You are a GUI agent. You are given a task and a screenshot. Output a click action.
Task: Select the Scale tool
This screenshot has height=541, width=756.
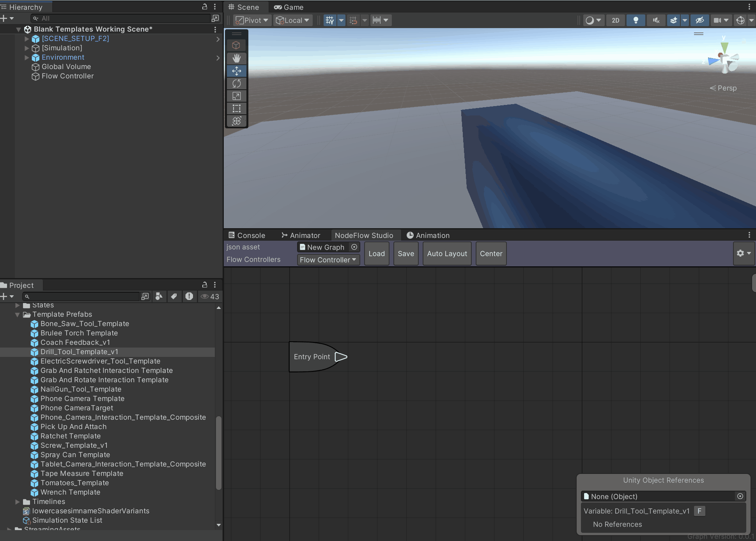pyautogui.click(x=236, y=96)
